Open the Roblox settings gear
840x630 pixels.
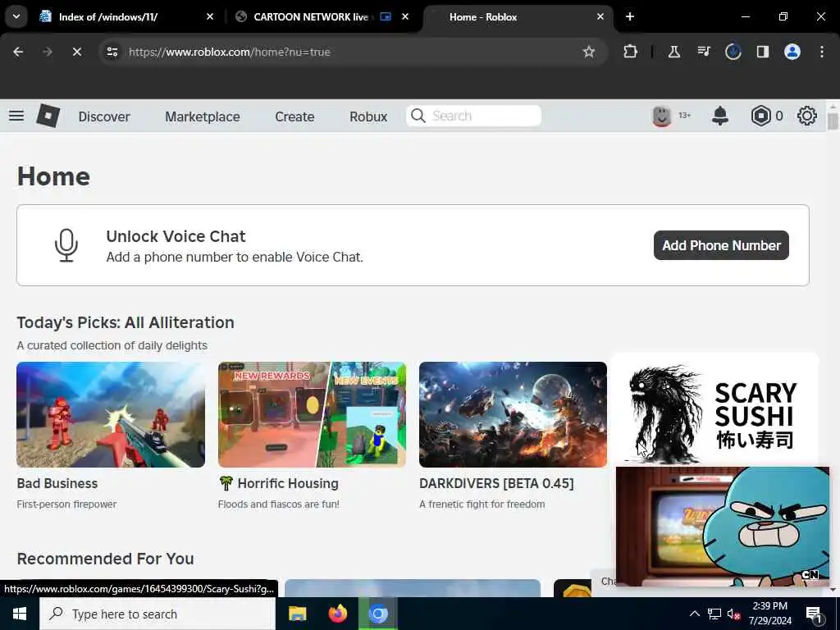[807, 116]
